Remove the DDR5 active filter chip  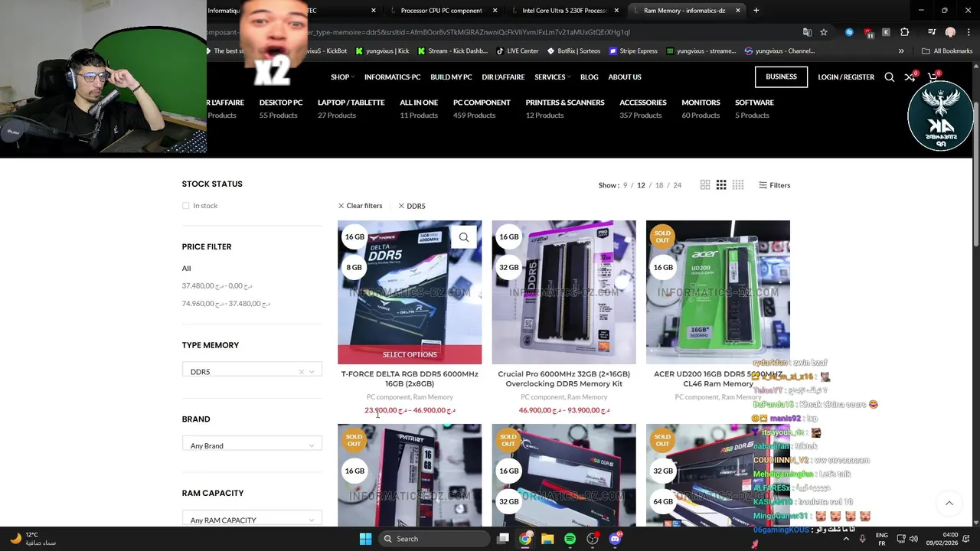[411, 206]
